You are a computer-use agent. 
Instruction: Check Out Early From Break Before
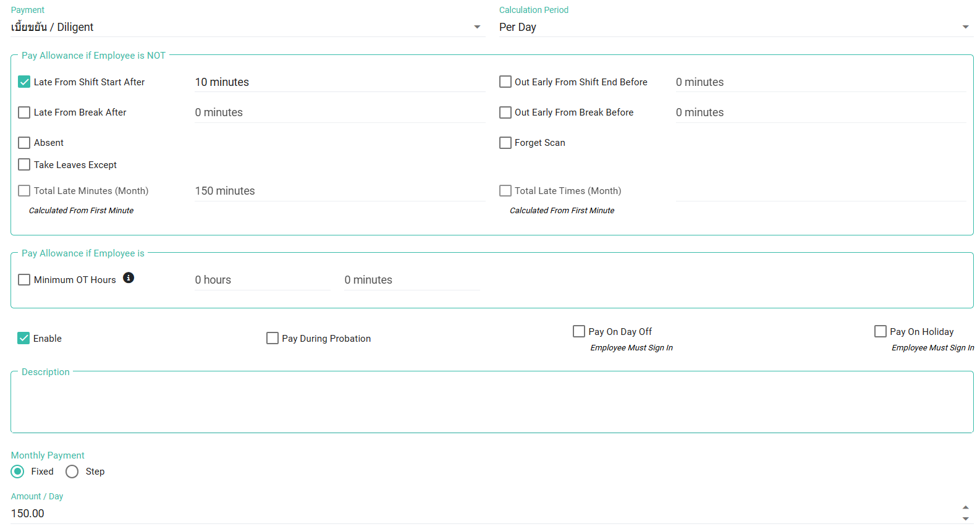pyautogui.click(x=505, y=112)
